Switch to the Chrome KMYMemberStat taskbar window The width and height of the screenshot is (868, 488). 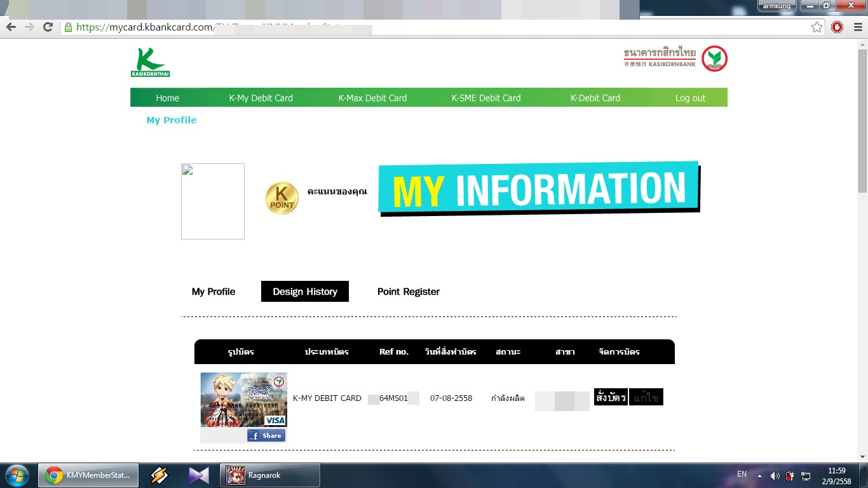(88, 475)
